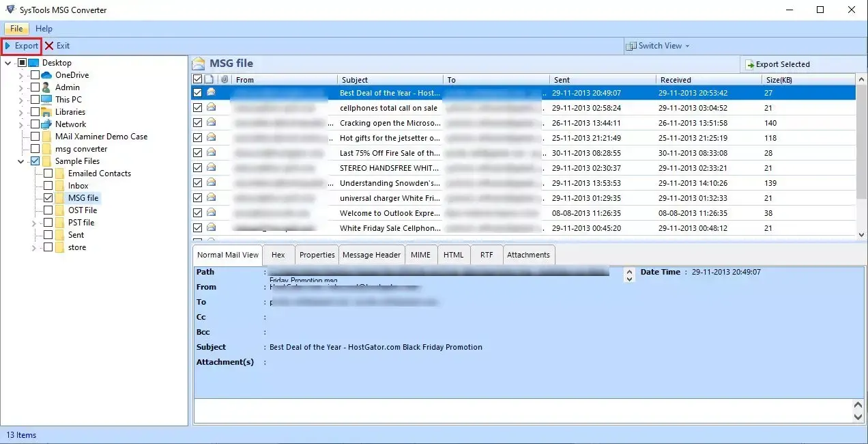The image size is (868, 444).
Task: Uncheck the MSG file folder checkbox
Action: coord(48,198)
